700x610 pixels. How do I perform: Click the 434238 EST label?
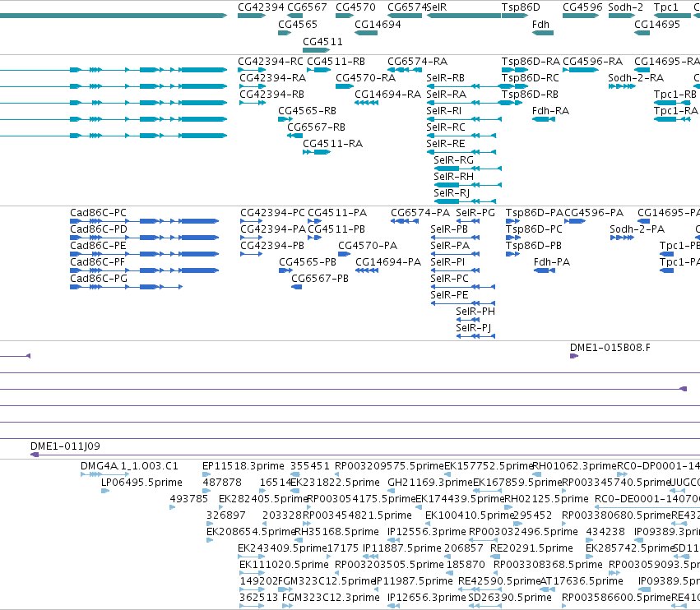[605, 533]
